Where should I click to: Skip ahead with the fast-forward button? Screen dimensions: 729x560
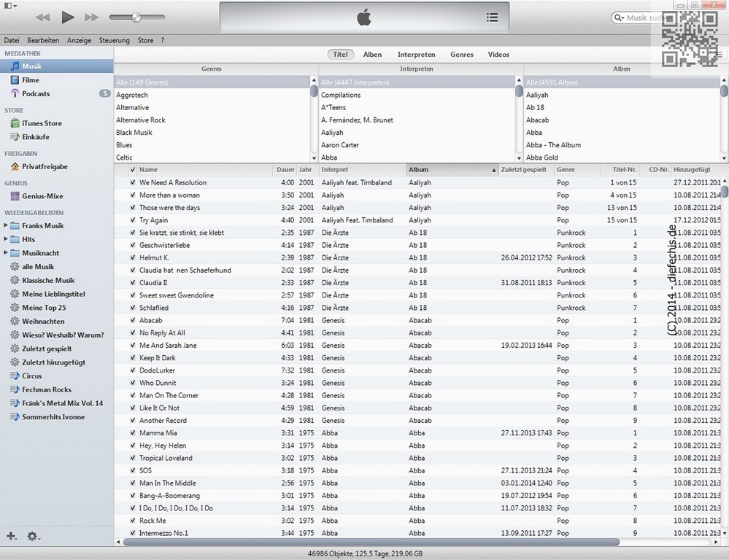tap(92, 17)
